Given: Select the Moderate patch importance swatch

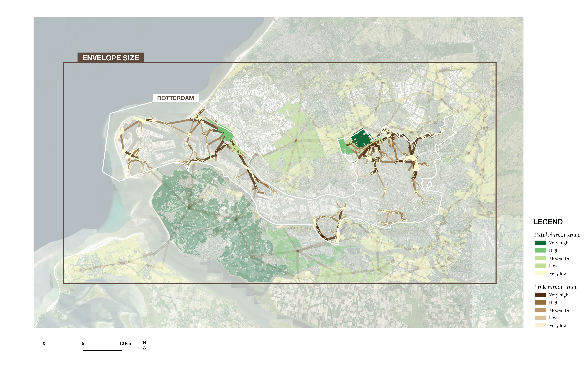Looking at the screenshot, I should click(540, 258).
